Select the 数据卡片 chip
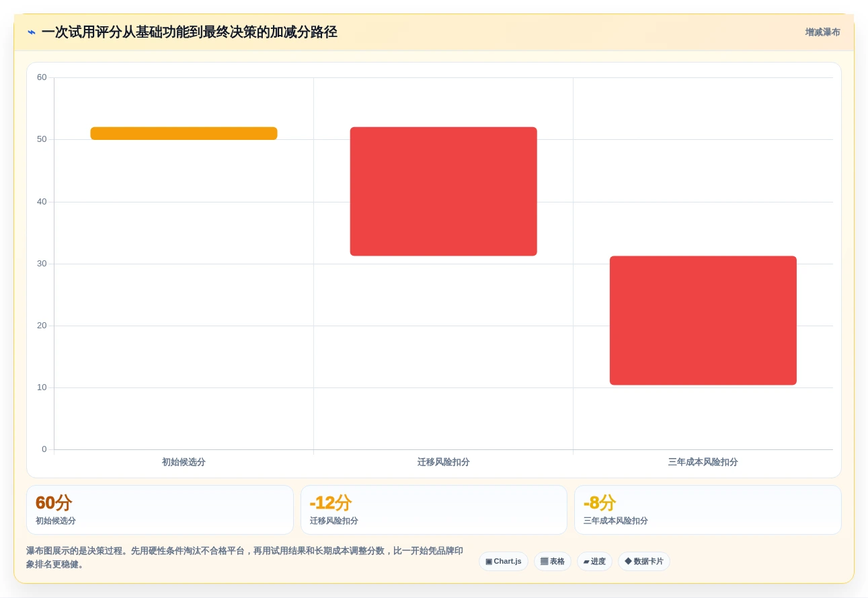Viewport: 868px width, 598px height. click(644, 562)
